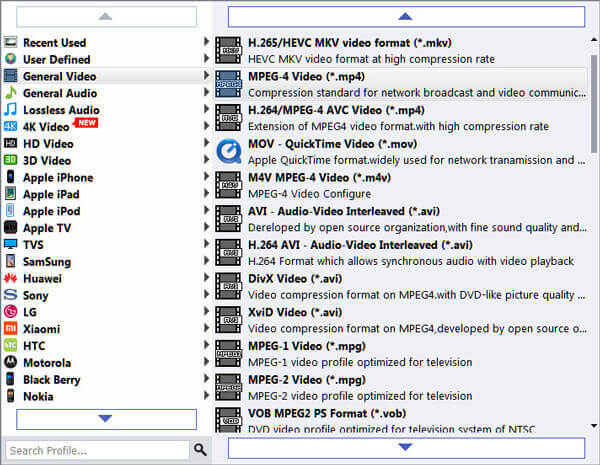Choose MPEG-4 Video (*.mp4) format
The height and width of the screenshot is (465, 600).
click(400, 84)
